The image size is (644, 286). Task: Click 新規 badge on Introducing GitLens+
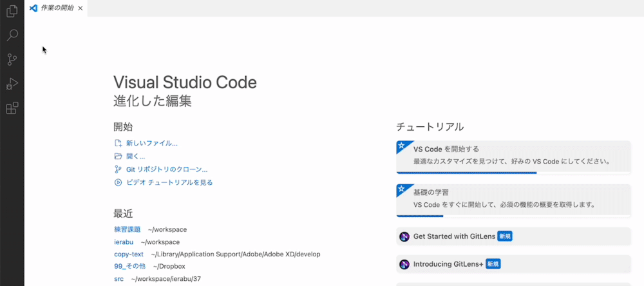pyautogui.click(x=493, y=264)
